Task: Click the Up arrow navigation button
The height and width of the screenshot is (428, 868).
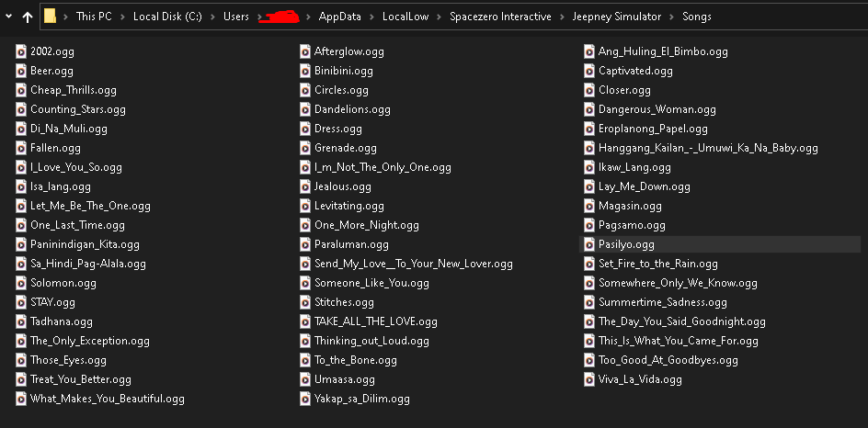Action: 28,17
